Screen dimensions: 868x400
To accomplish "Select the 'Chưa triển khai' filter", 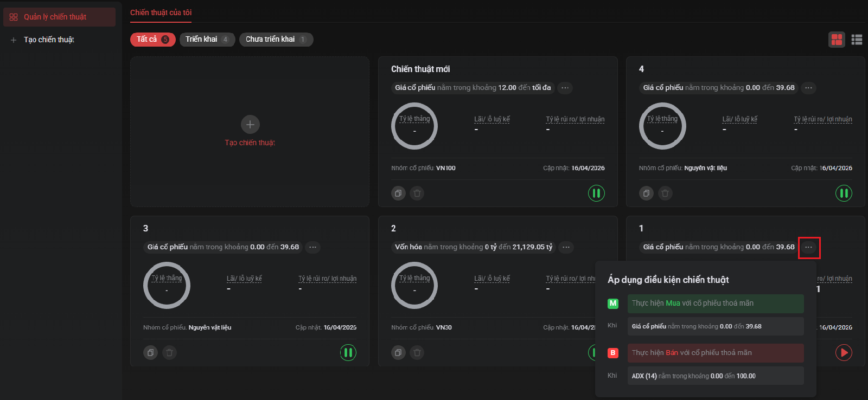I will point(276,39).
